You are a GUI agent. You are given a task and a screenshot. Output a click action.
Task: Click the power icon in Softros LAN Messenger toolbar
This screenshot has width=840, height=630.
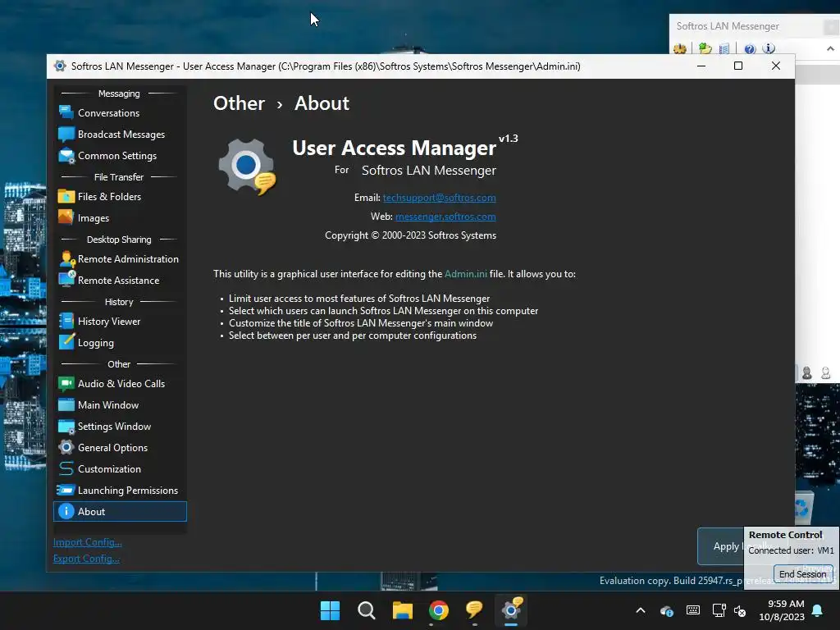pos(680,48)
